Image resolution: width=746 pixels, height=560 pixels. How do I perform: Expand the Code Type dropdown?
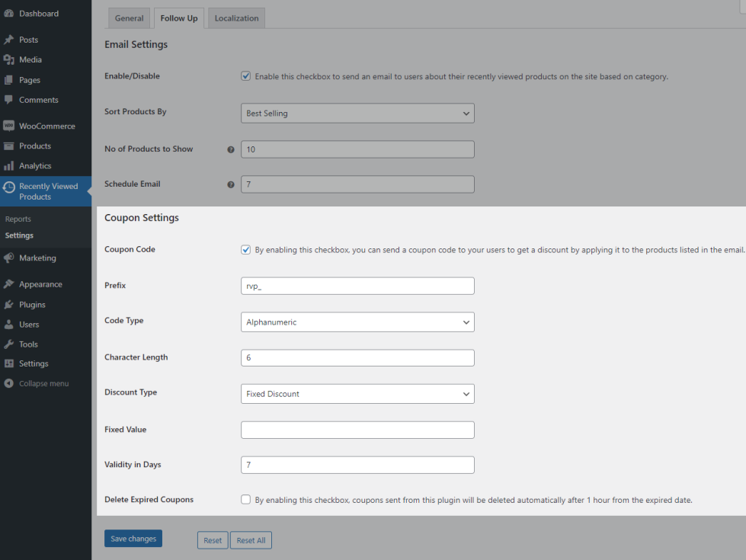(x=357, y=322)
